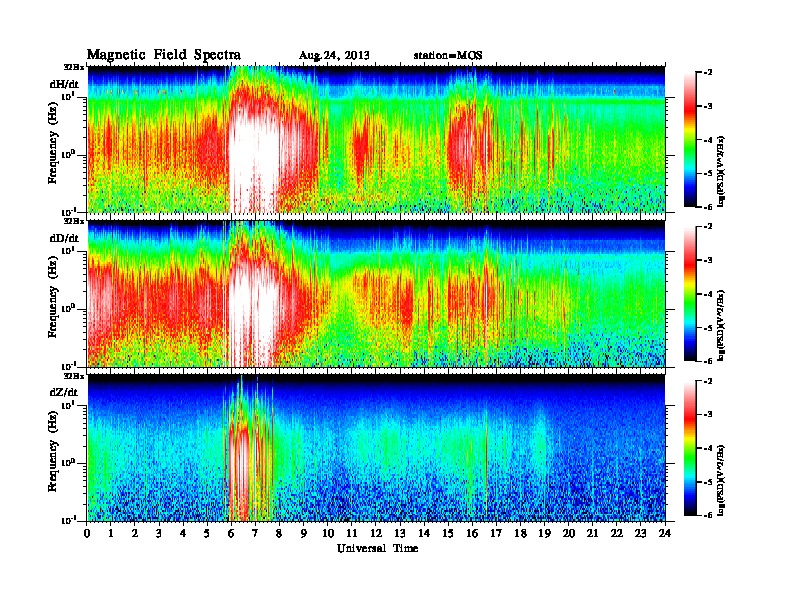
Task: Click the log PSD units label beside dZ/dt color bar
Action: click(x=722, y=480)
